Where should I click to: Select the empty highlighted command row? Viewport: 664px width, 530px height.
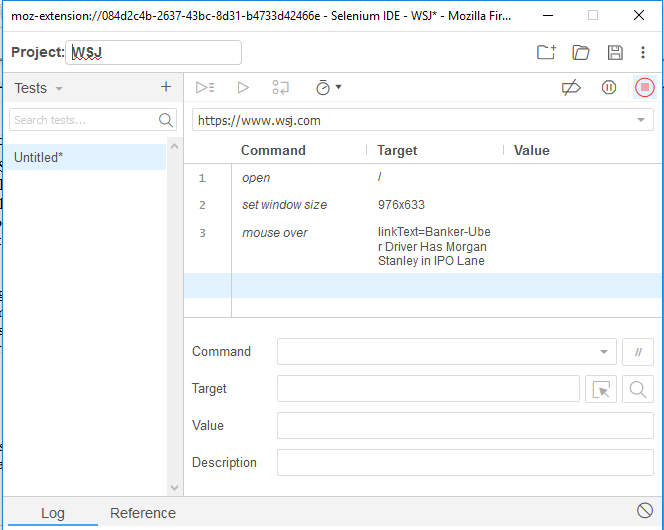pos(423,285)
